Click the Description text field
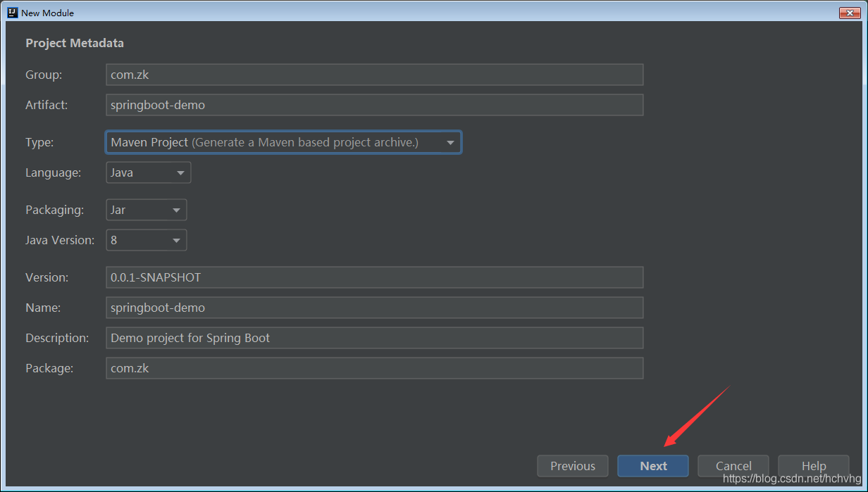868x492 pixels. coord(374,338)
